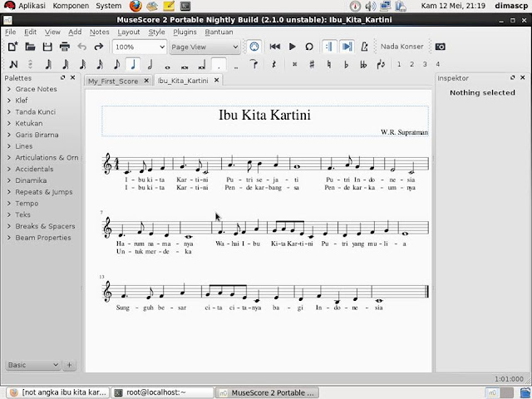Screen dimensions: 532x399
Task: Apply double sharp accidental
Action: coord(294,64)
